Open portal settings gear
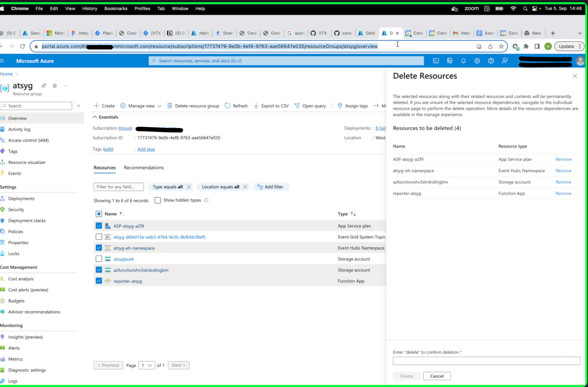The image size is (588, 387). 477,61
